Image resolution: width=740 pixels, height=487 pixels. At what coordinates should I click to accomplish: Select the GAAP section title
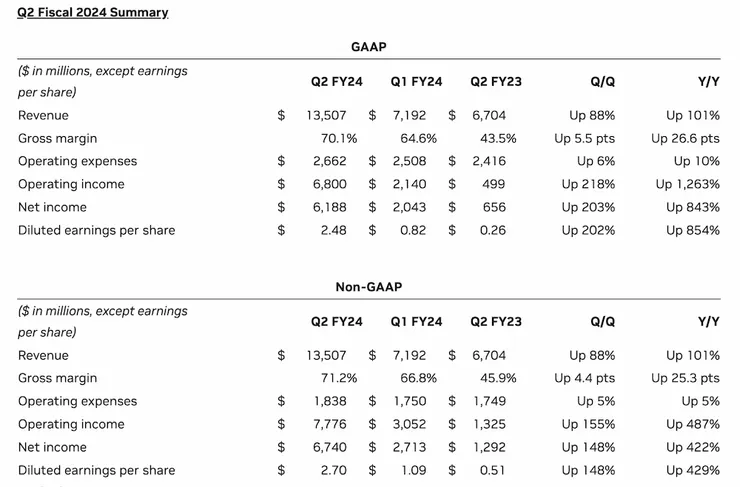click(x=369, y=47)
